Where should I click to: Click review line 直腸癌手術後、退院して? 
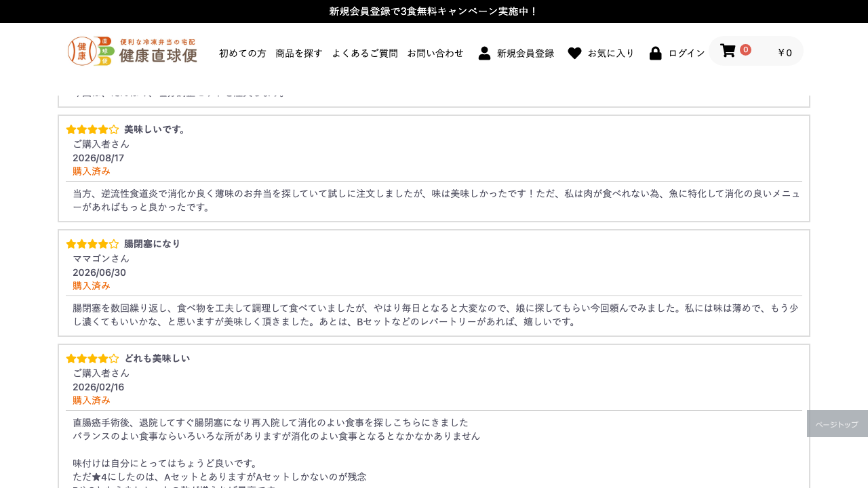point(271,422)
